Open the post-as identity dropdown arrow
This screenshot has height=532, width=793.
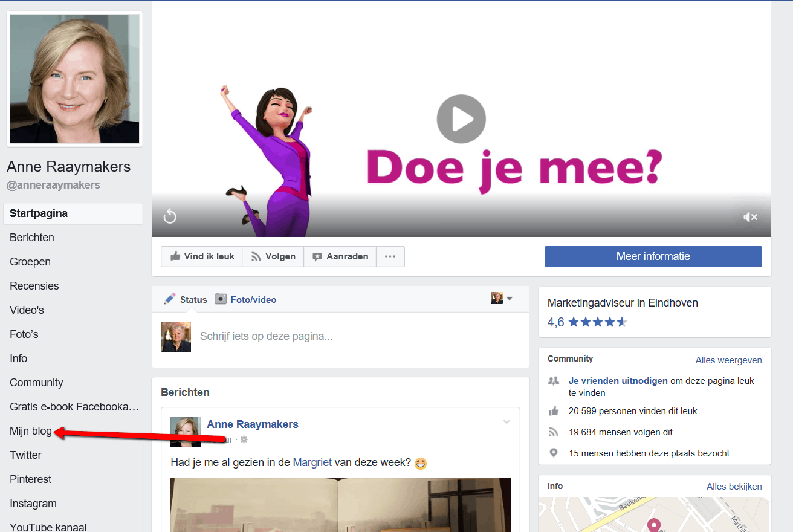point(510,299)
